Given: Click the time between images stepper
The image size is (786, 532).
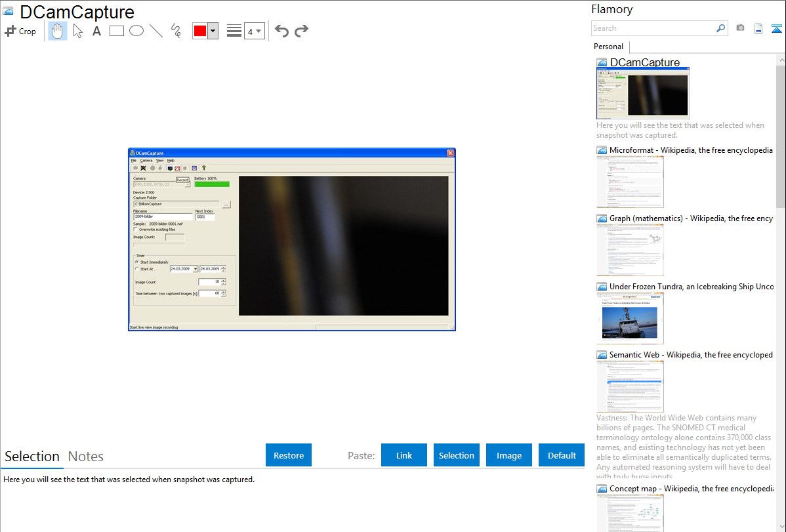Looking at the screenshot, I should (x=224, y=293).
